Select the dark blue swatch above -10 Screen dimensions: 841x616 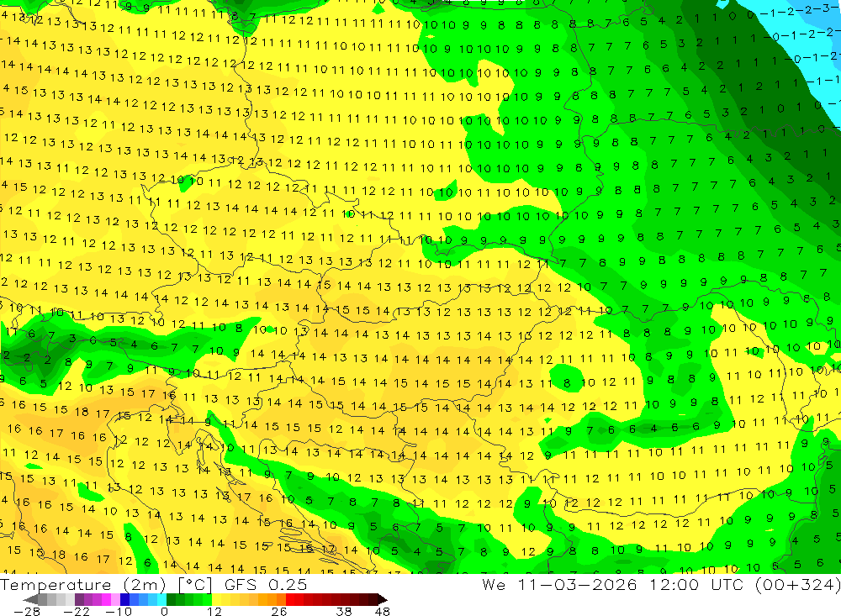[124, 599]
